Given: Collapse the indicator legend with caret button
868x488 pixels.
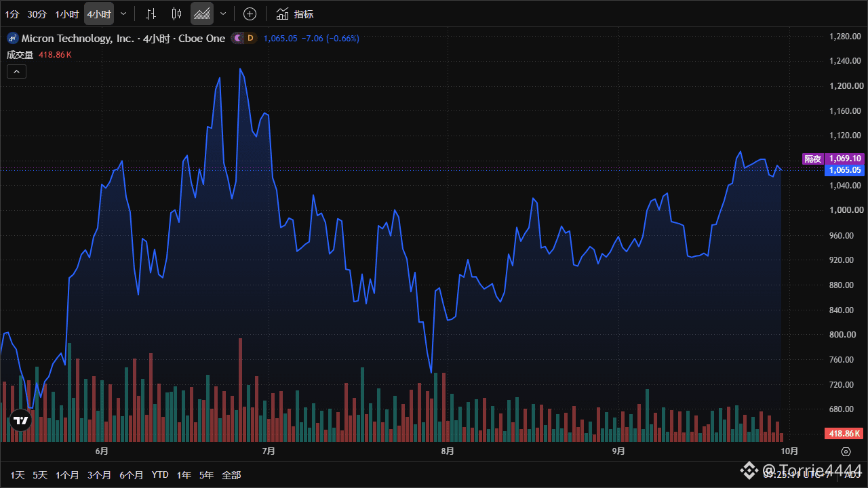Looking at the screenshot, I should 16,71.
